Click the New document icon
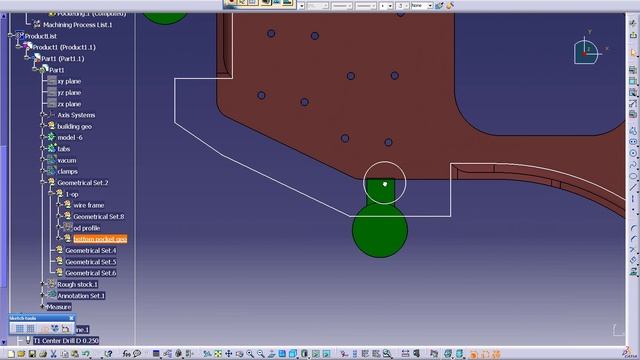The image size is (640, 360). pos(11,354)
